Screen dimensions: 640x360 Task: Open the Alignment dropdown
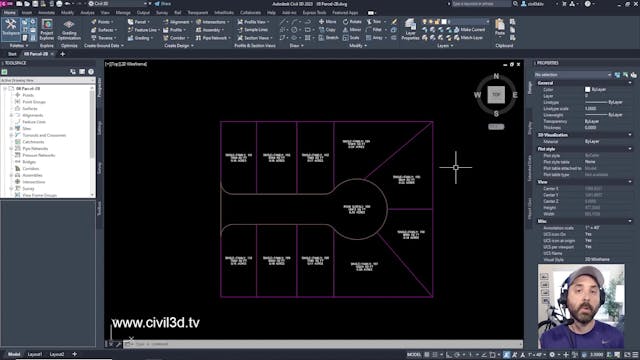click(x=178, y=22)
